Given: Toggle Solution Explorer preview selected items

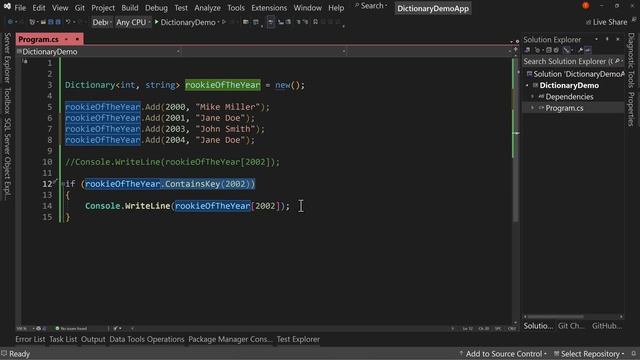Looking at the screenshot, I should click(x=588, y=50).
